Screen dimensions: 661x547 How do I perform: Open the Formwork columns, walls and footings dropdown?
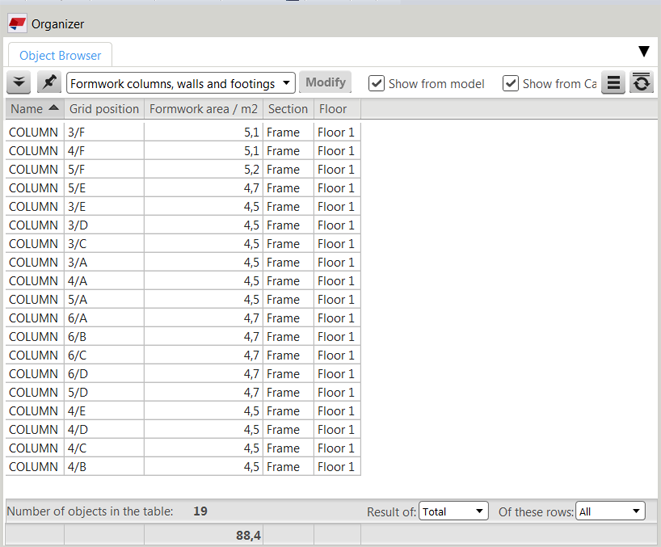(x=181, y=84)
